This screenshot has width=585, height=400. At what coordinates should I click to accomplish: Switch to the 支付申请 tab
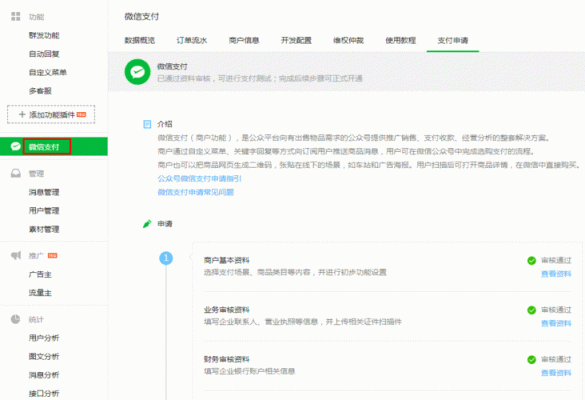(x=453, y=40)
